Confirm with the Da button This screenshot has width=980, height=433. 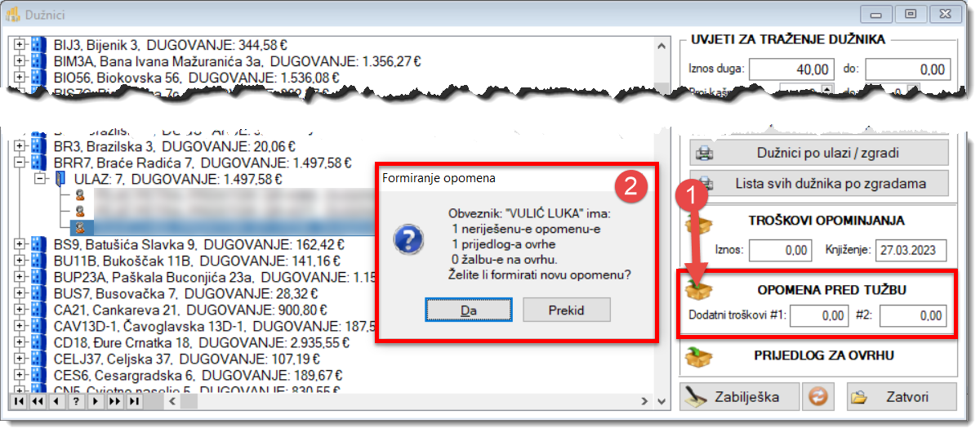pos(469,310)
